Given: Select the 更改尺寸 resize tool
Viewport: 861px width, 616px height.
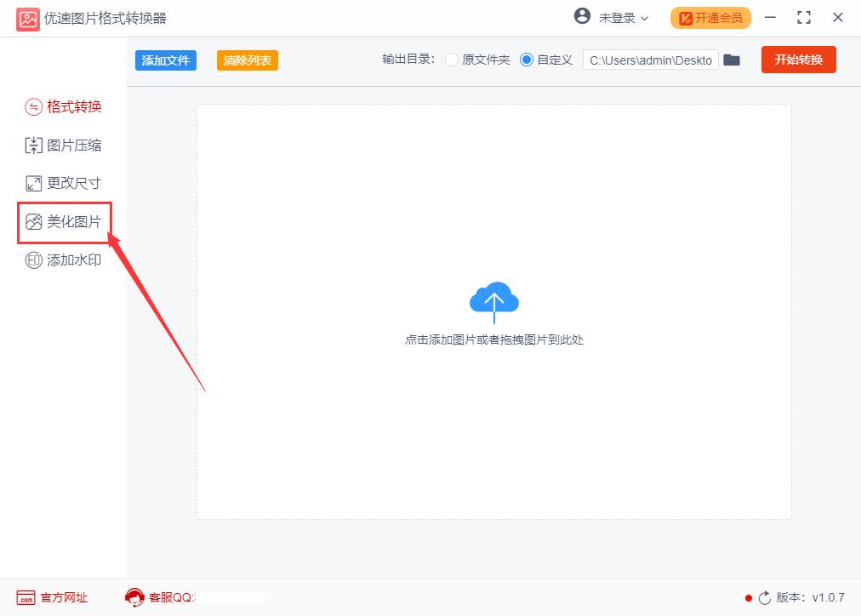Looking at the screenshot, I should 72,182.
